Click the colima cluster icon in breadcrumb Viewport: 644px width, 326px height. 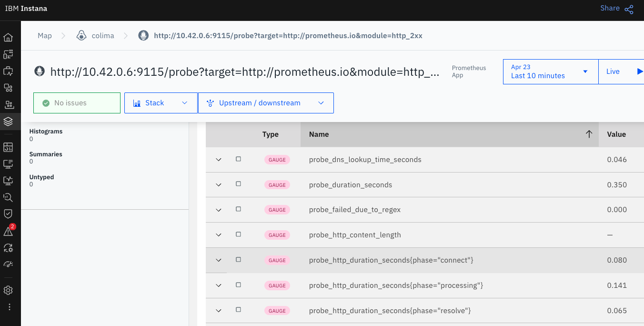(x=81, y=35)
